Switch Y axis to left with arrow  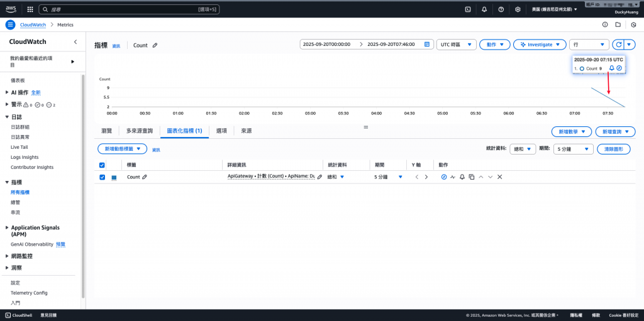(x=416, y=177)
